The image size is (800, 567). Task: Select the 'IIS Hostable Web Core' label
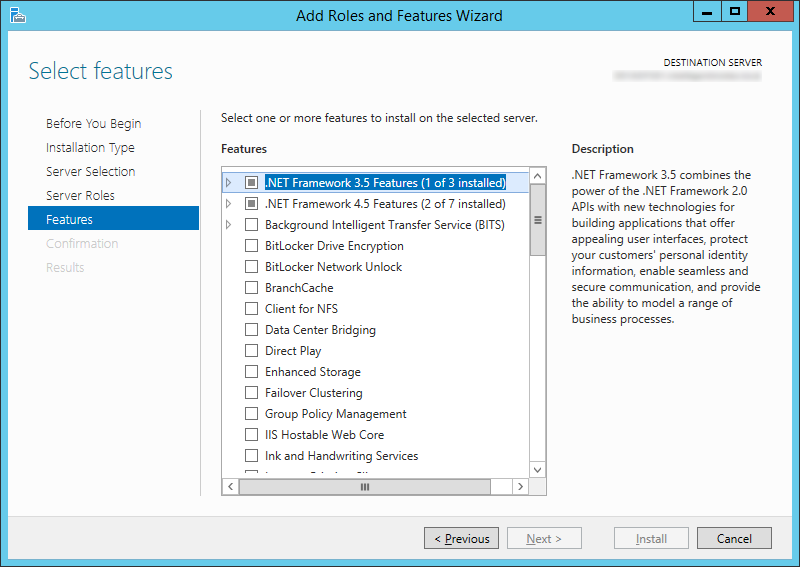(x=324, y=434)
